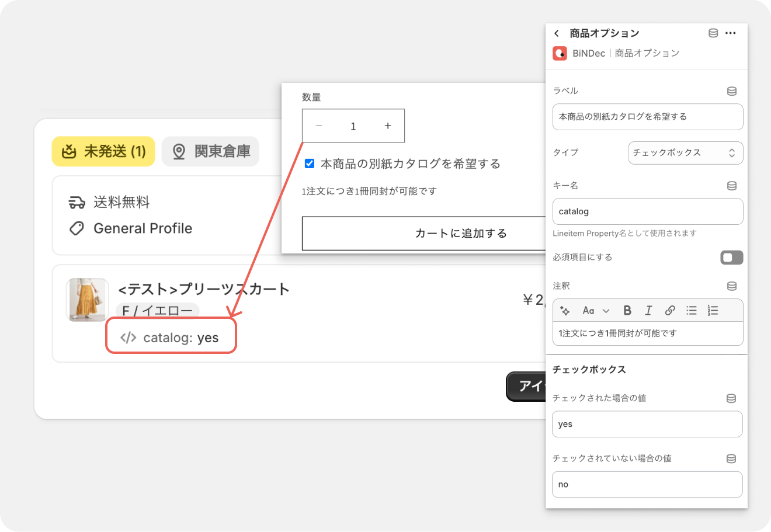
Task: Insert a link in the 注釈 editor
Action: click(670, 311)
